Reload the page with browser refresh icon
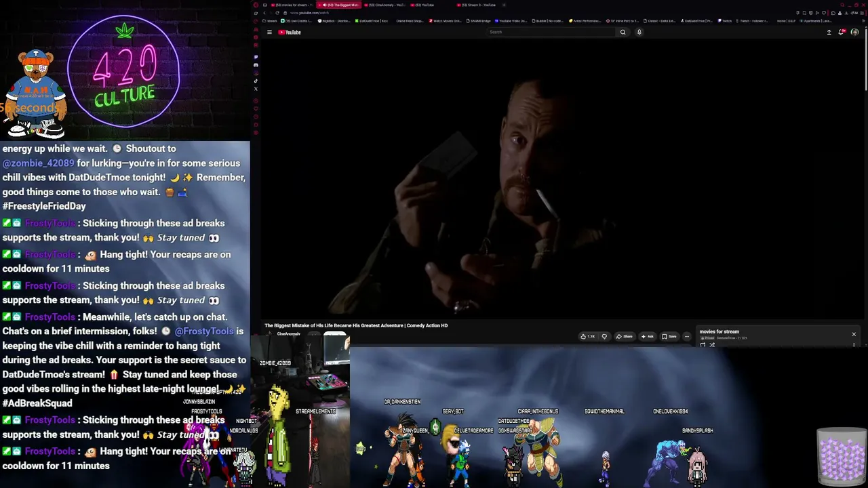868x488 pixels. (277, 13)
